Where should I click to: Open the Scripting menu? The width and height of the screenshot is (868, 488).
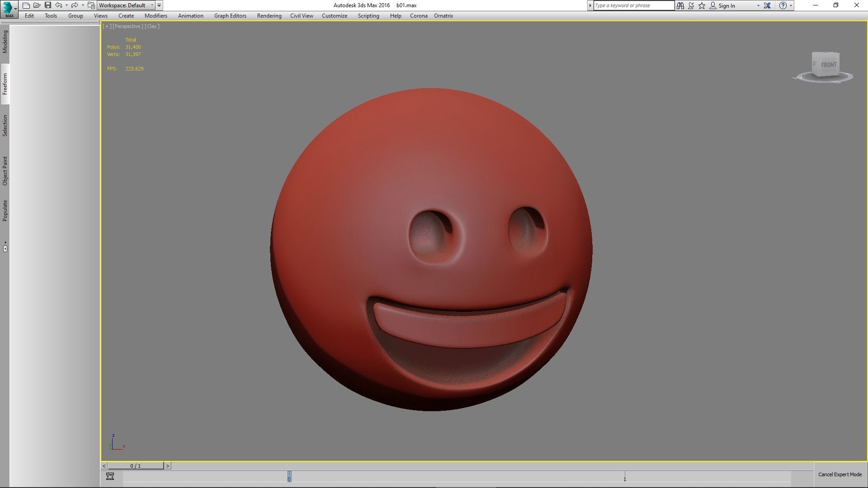click(368, 16)
